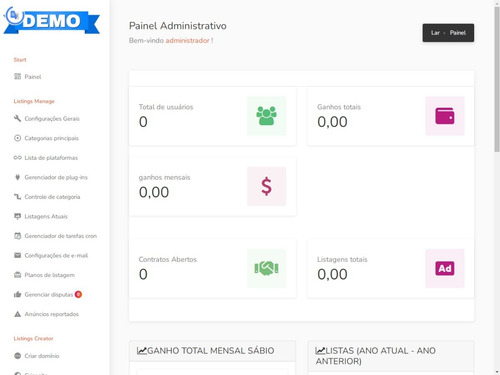The width and height of the screenshot is (500, 375).
Task: Open Gerenciador de tarefas cron
Action: coord(61,236)
